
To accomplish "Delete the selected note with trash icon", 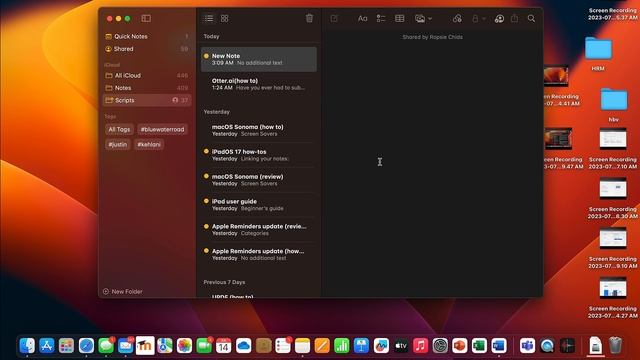I will pos(309,18).
